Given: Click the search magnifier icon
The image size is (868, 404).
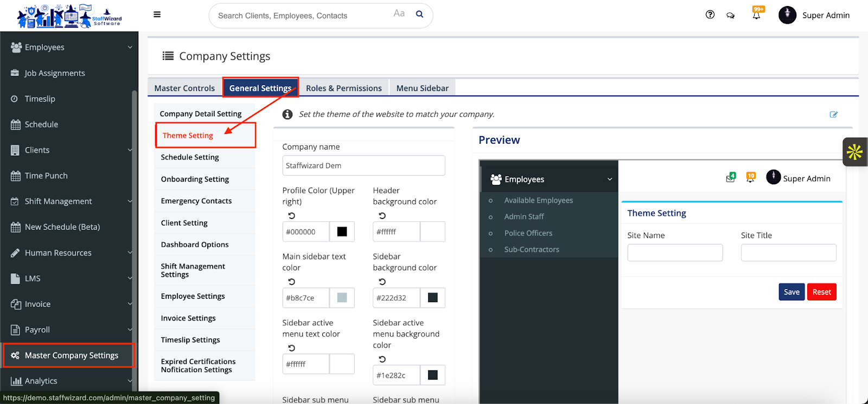Looking at the screenshot, I should pyautogui.click(x=419, y=14).
